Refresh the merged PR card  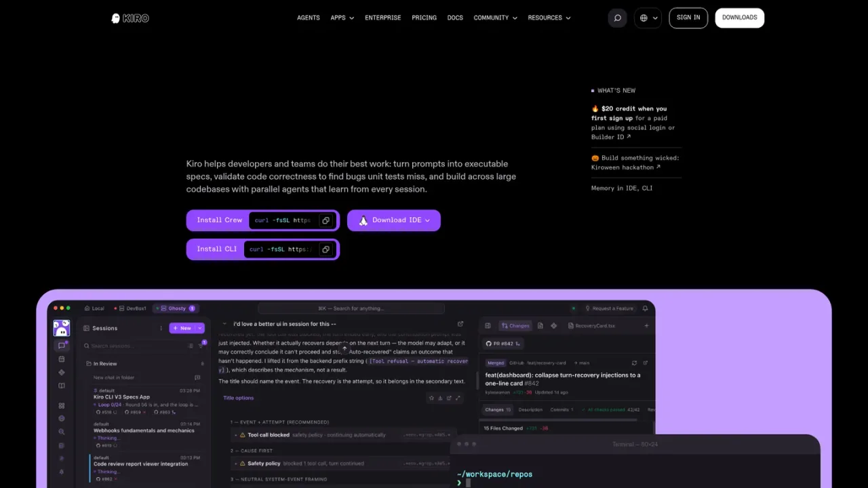(x=634, y=363)
